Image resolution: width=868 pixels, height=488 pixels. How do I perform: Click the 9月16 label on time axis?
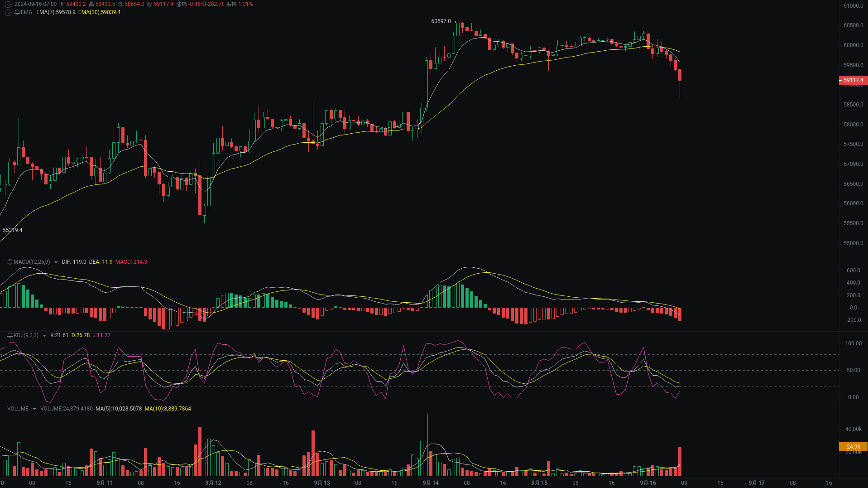click(x=648, y=483)
